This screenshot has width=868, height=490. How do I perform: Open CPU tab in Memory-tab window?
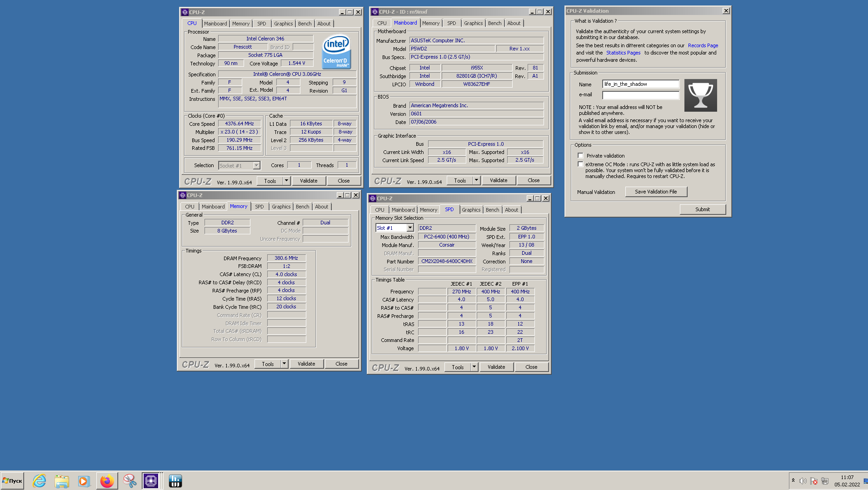tap(190, 207)
